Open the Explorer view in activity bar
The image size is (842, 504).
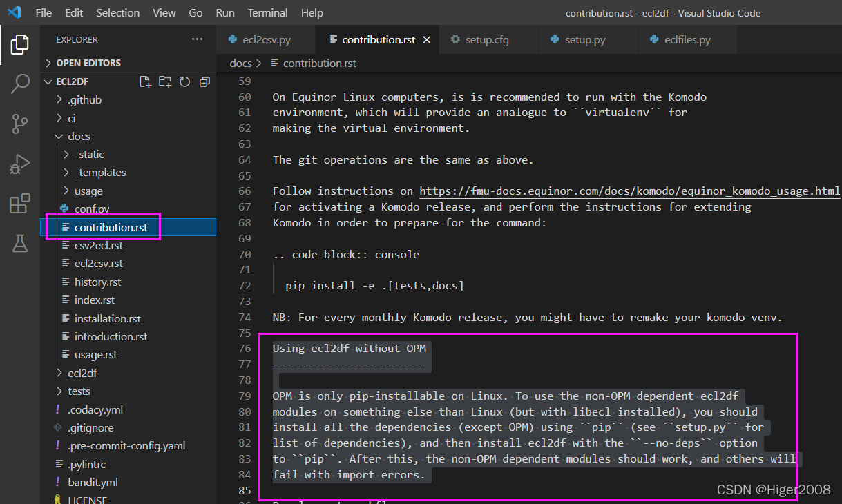click(19, 45)
